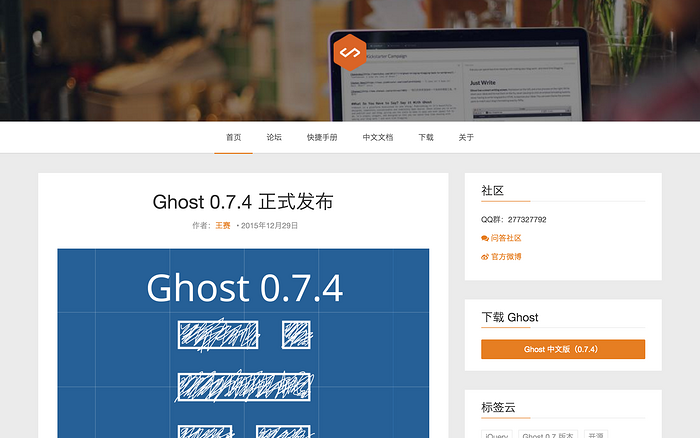Go to the 论坛 menu item
This screenshot has height=438, width=700.
tap(274, 138)
